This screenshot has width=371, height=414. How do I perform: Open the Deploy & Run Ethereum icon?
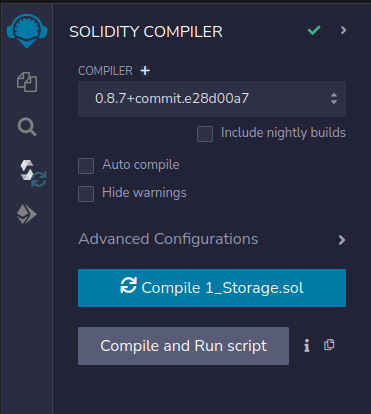[x=27, y=214]
